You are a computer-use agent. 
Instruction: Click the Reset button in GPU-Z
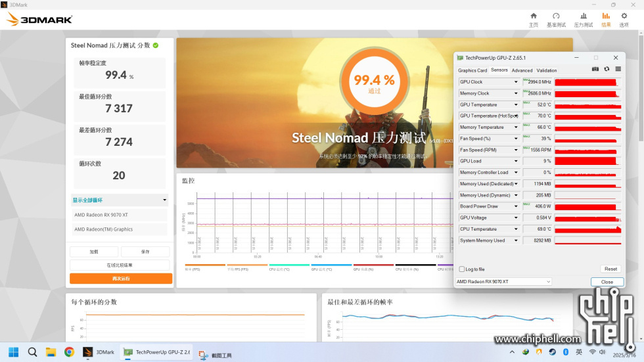click(610, 269)
